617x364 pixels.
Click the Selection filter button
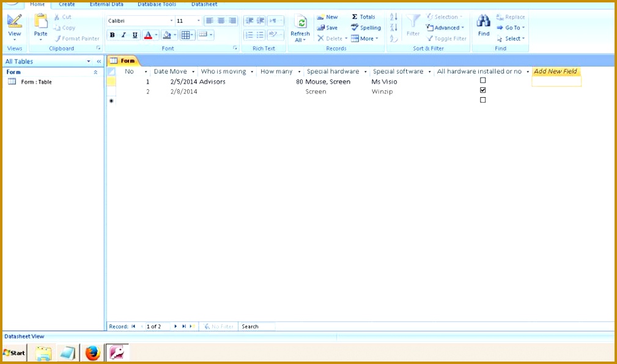click(445, 17)
